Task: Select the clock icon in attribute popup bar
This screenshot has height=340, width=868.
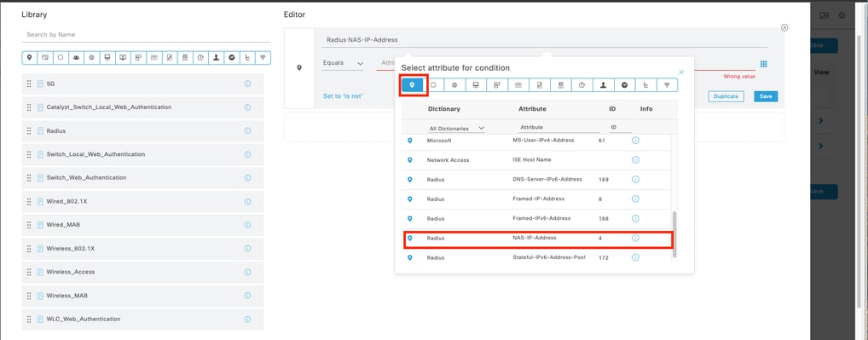Action: point(582,85)
